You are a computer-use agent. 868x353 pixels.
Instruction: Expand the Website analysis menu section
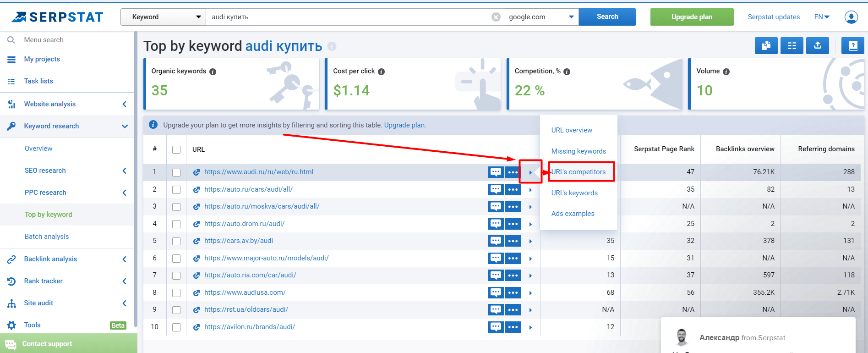[x=124, y=104]
